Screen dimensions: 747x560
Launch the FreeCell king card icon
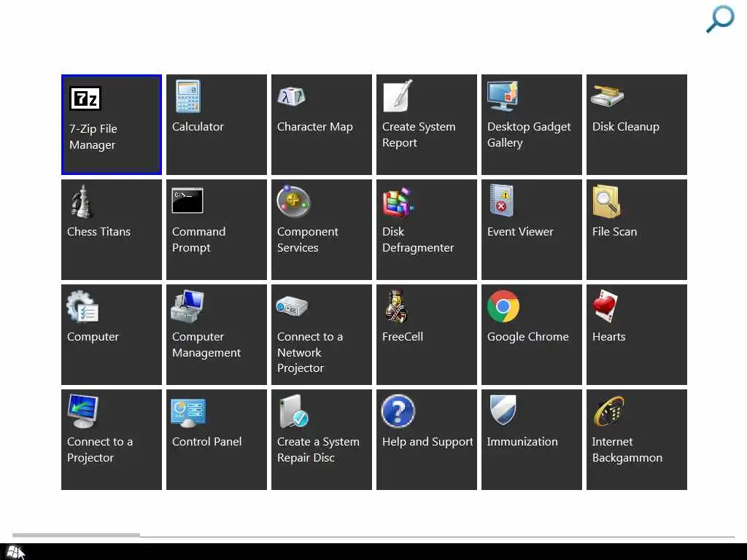click(x=396, y=306)
